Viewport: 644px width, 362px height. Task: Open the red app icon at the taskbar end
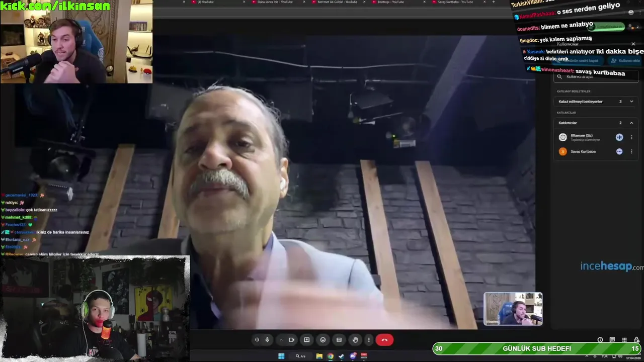click(x=364, y=356)
